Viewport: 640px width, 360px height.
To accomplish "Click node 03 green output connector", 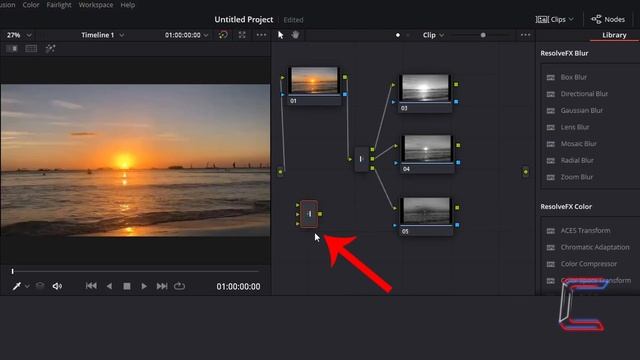I will (x=456, y=84).
